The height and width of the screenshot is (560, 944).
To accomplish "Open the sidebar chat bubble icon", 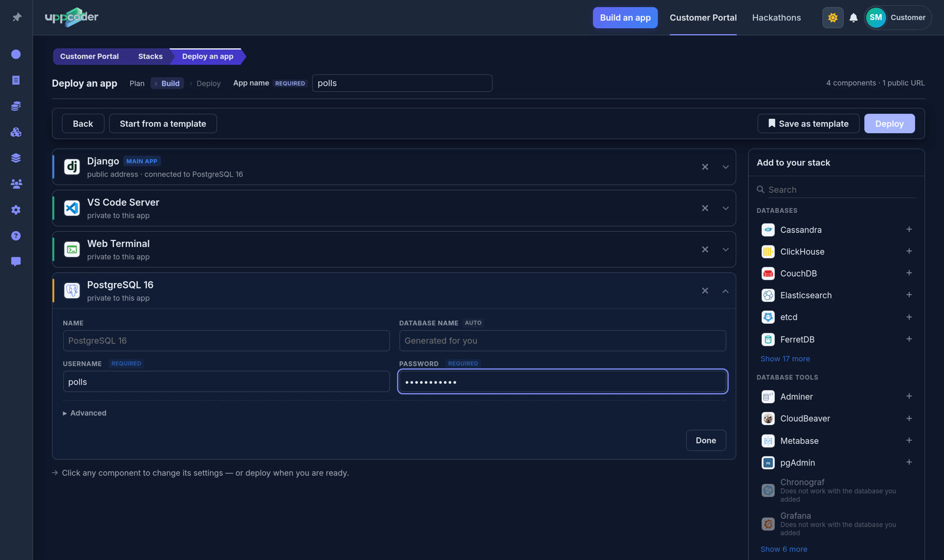I will point(16,262).
